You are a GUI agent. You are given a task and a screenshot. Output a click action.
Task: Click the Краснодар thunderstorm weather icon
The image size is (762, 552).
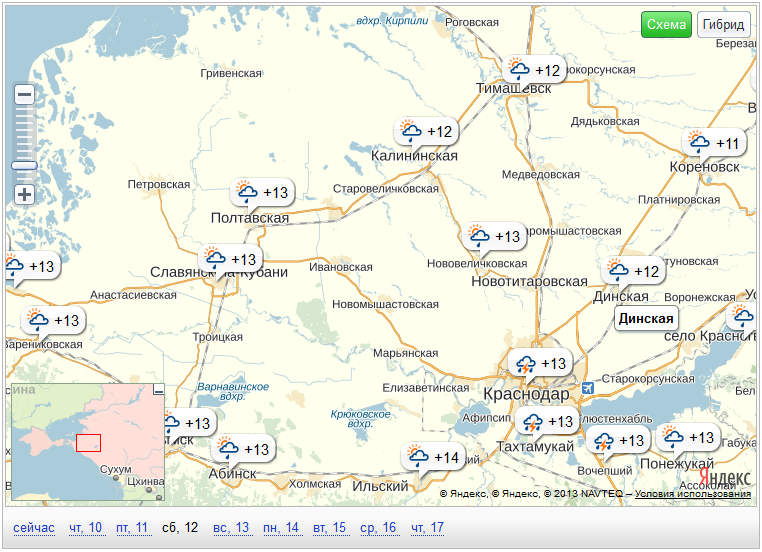(x=524, y=364)
